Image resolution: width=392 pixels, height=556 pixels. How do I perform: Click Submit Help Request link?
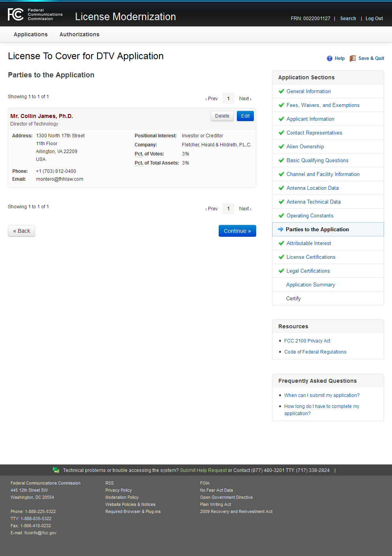[x=203, y=470]
